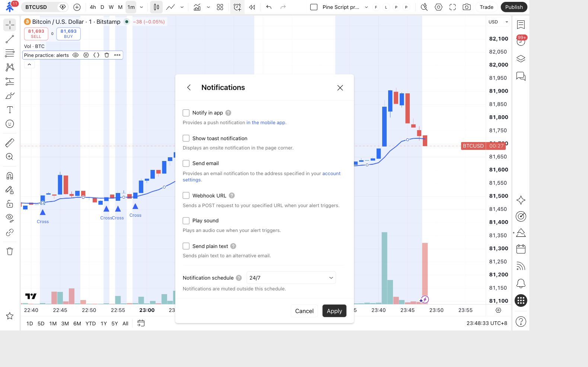
Task: Open the chat conversations panel
Action: click(x=521, y=76)
